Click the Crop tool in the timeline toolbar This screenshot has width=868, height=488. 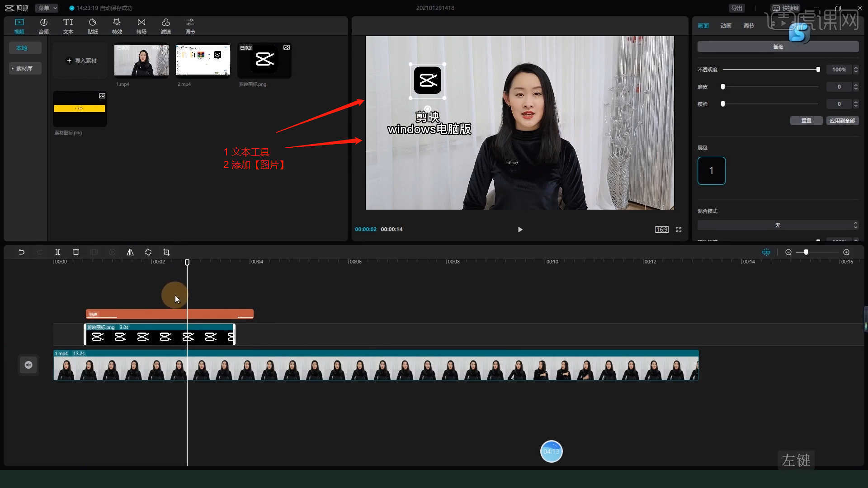(166, 252)
